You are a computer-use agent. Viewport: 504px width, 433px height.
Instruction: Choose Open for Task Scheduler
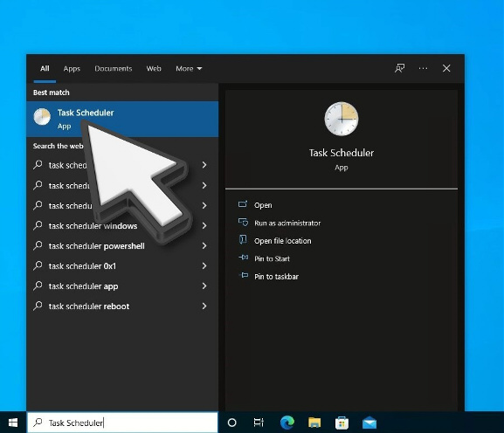[x=263, y=205]
